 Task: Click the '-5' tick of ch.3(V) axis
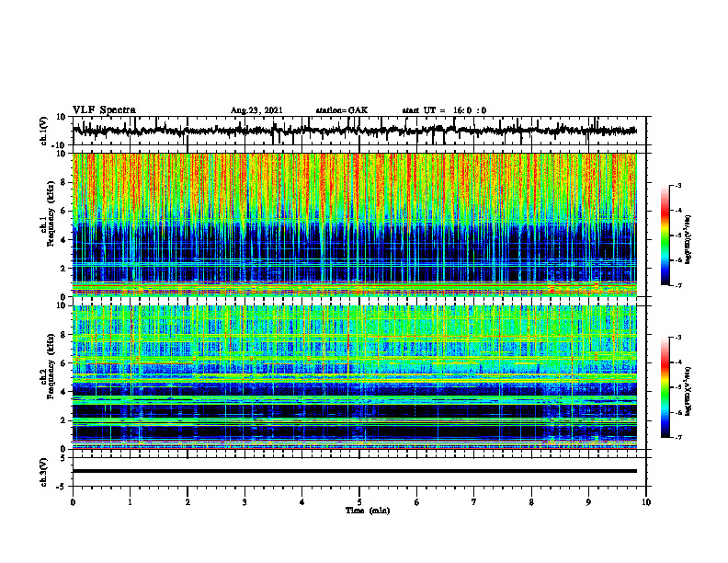coord(62,487)
